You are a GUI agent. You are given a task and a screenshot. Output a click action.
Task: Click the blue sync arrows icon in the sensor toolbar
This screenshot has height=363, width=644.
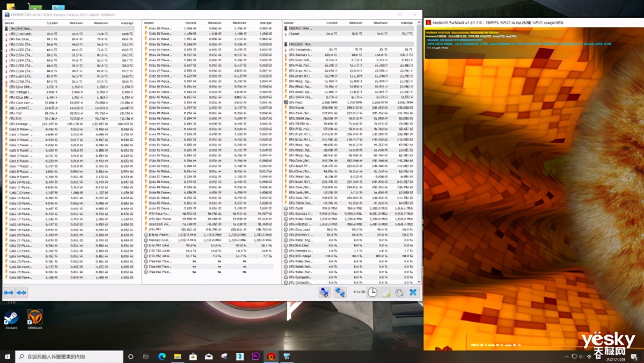tap(340, 293)
